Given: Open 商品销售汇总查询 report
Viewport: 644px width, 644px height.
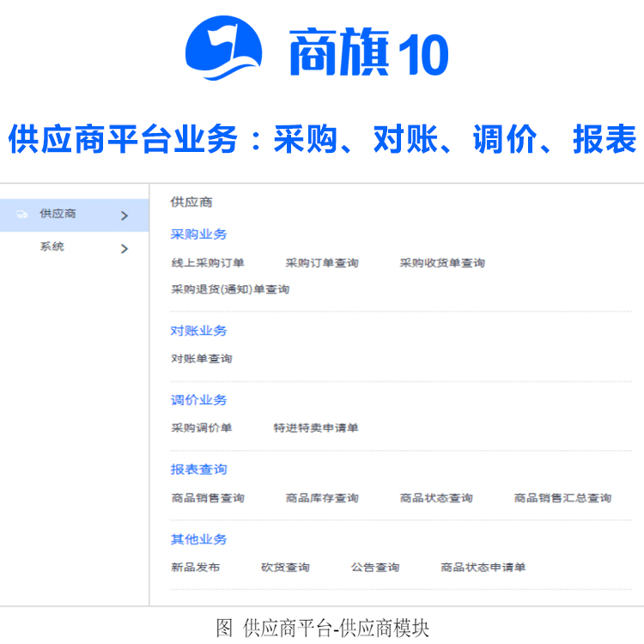Looking at the screenshot, I should click(x=562, y=498).
